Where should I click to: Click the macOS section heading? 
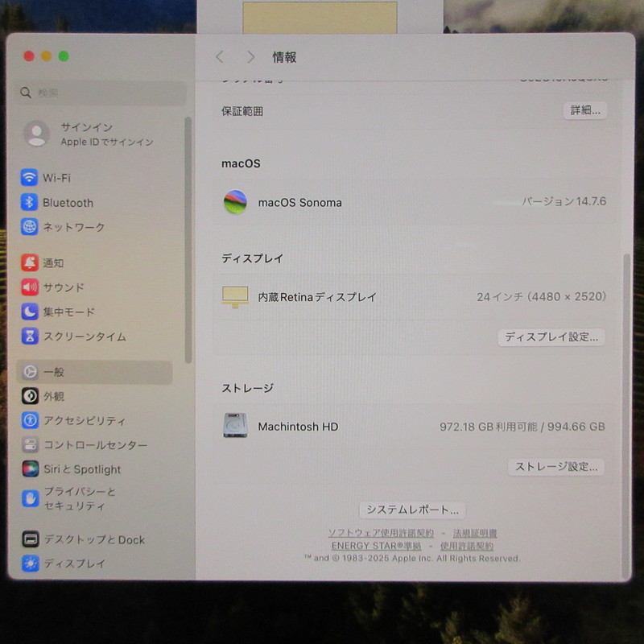pyautogui.click(x=241, y=163)
